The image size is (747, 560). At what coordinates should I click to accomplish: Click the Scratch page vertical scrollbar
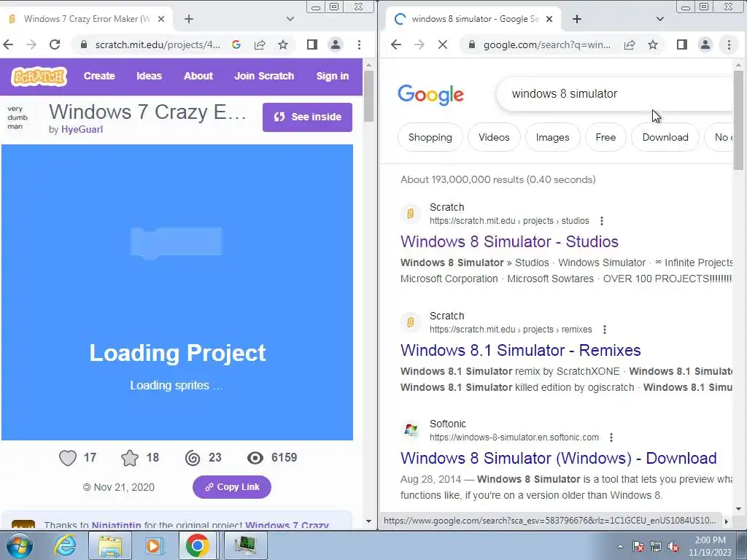pos(368,97)
